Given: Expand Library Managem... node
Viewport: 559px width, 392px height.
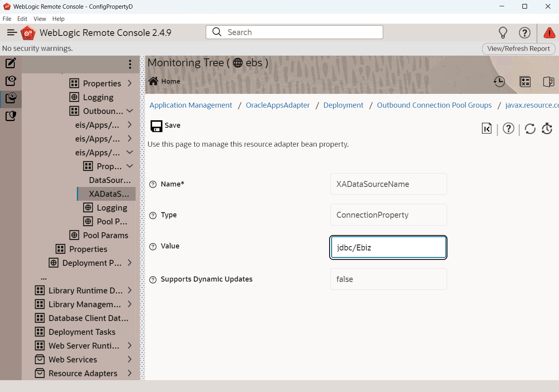Looking at the screenshot, I should click(x=130, y=304).
